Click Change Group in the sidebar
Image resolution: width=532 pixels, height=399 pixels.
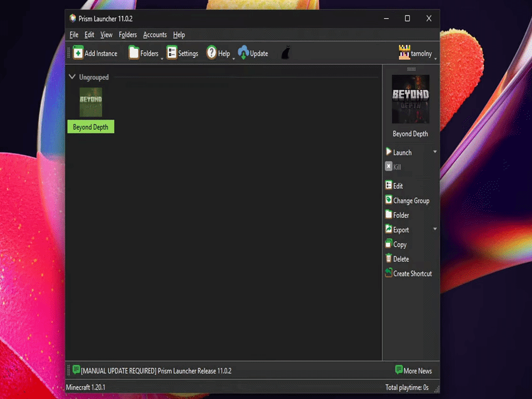407,201
